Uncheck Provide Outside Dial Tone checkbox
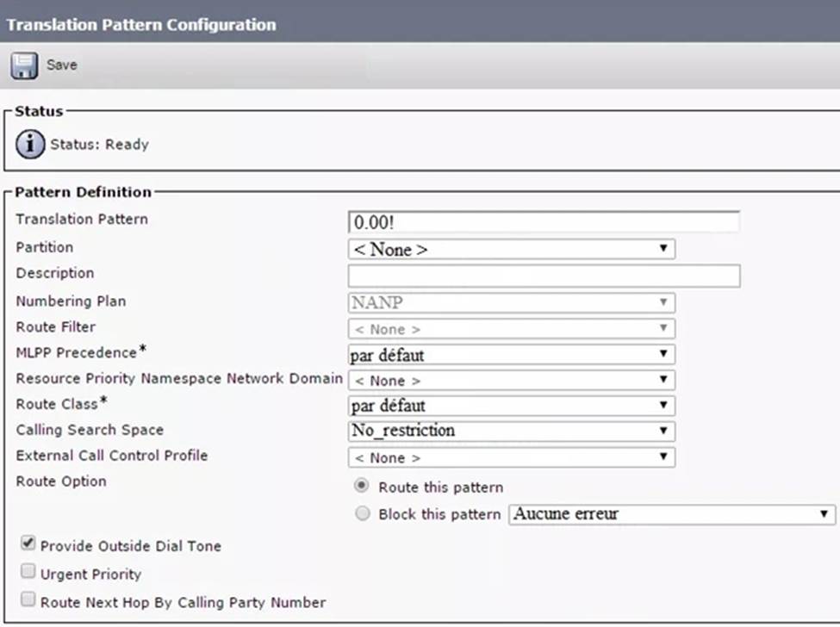This screenshot has height=627, width=840. [28, 544]
